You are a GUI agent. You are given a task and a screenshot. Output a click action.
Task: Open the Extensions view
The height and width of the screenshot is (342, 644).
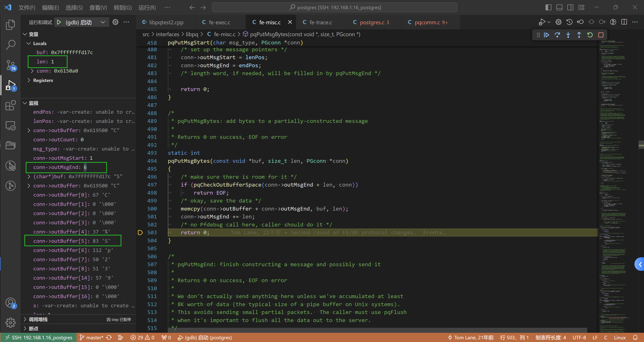click(10, 105)
